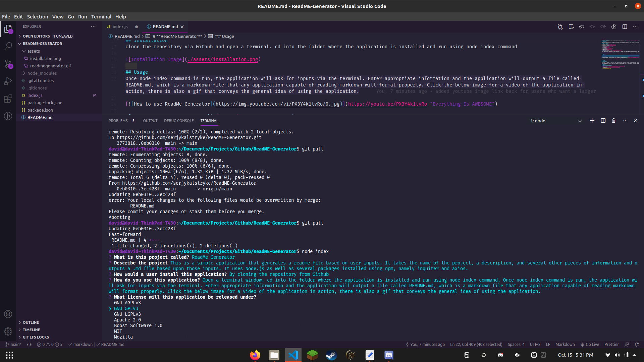Select the MIT license option in terminal
The image size is (644, 362).
coord(118,331)
